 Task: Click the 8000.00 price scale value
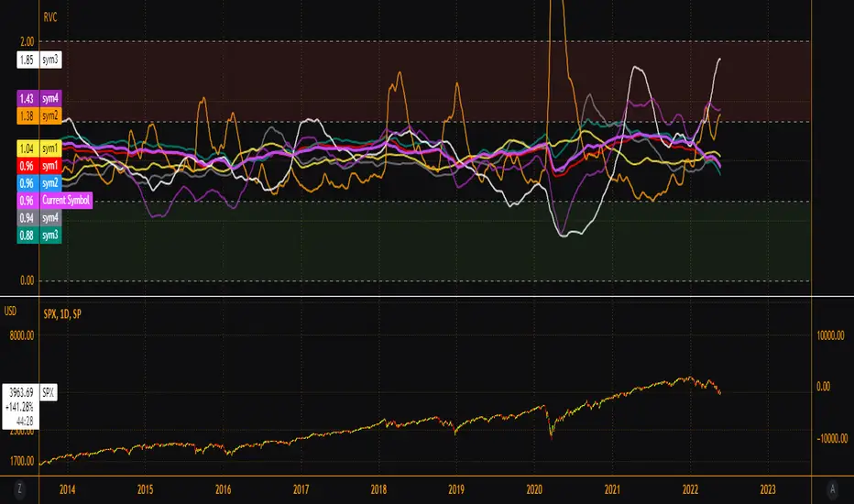pyautogui.click(x=22, y=335)
